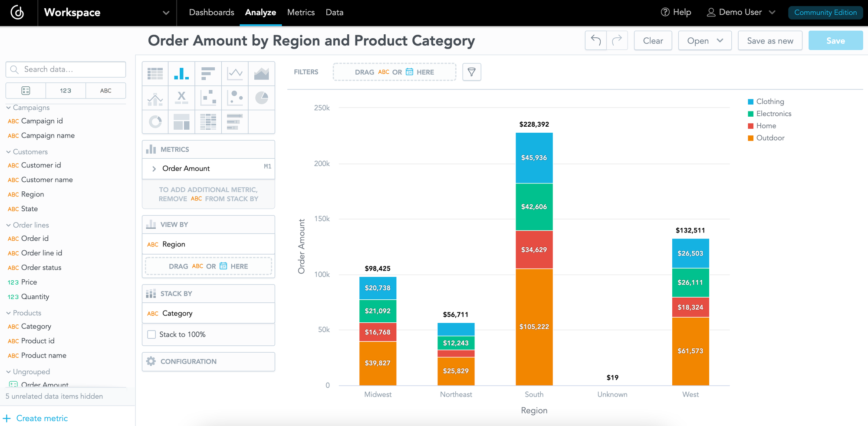The image size is (868, 426).
Task: Open the filter icon next to FILTERS
Action: (x=472, y=72)
